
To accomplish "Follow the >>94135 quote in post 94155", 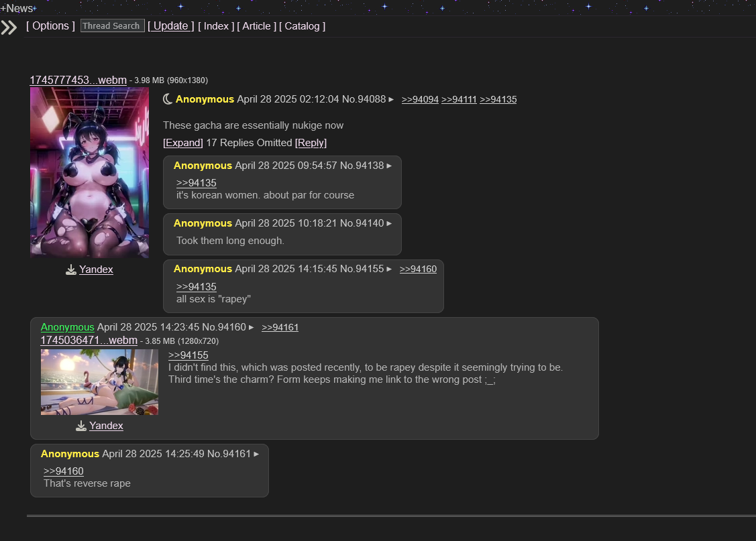I will click(197, 287).
